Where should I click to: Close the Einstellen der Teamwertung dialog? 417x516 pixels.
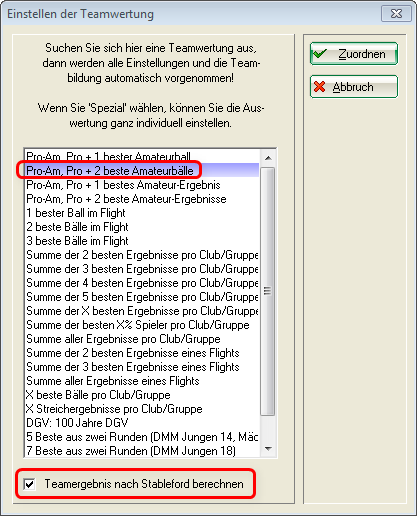396,14
